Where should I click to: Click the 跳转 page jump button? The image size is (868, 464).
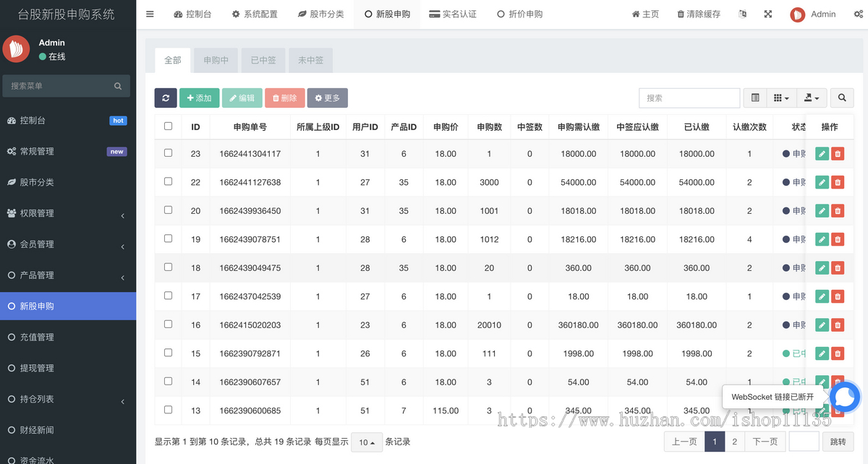point(838,442)
